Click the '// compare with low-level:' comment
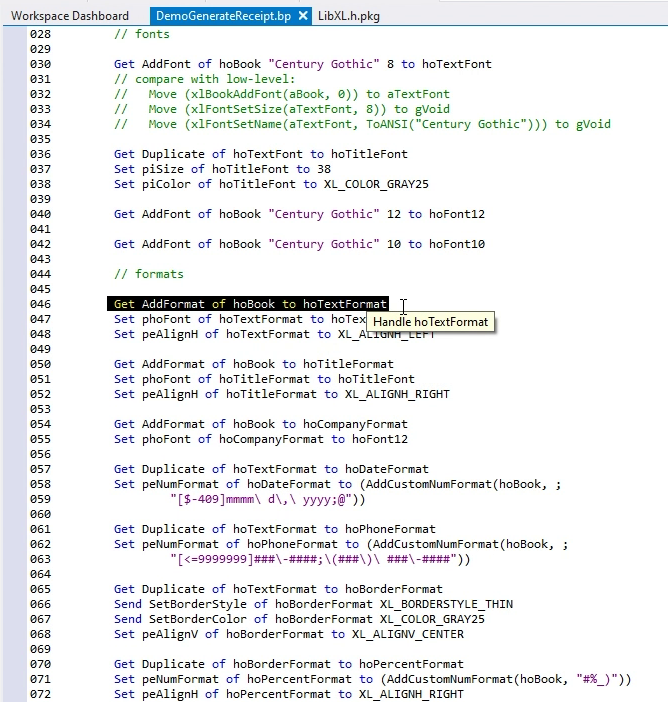Screen dimensions: 668x702 [207, 79]
